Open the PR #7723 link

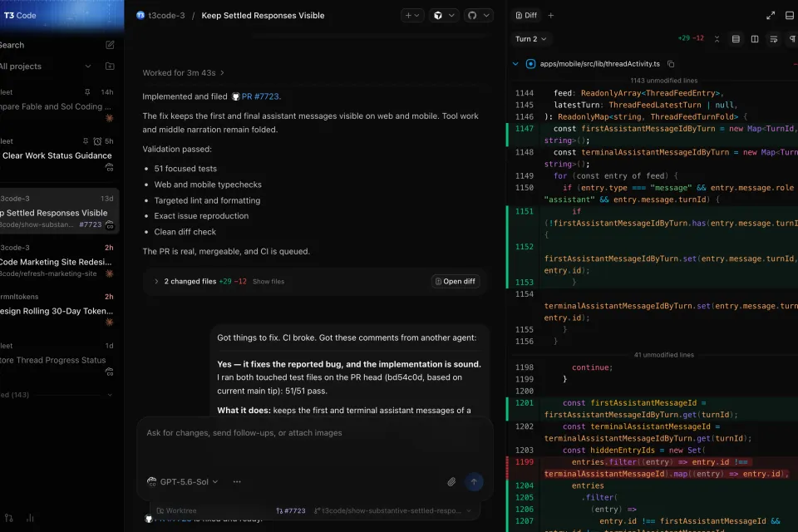(x=260, y=96)
